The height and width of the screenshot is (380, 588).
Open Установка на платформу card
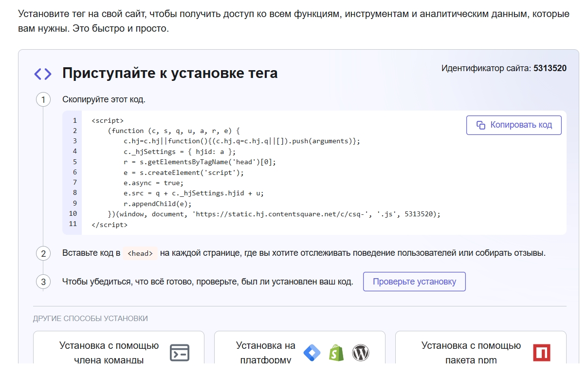(x=300, y=347)
